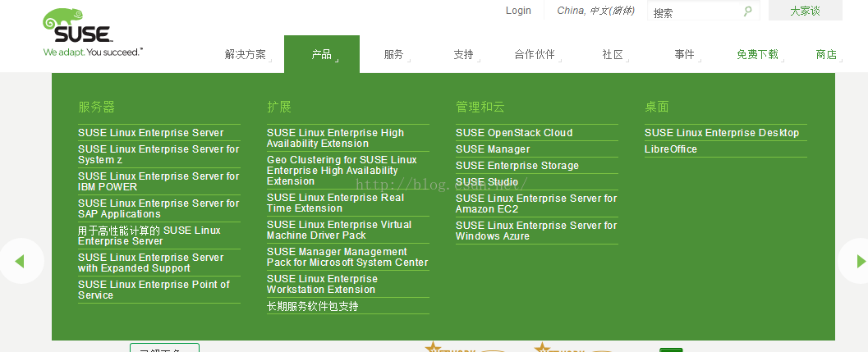Open the Login link
Viewport: 868px width, 352px height.
coord(518,11)
